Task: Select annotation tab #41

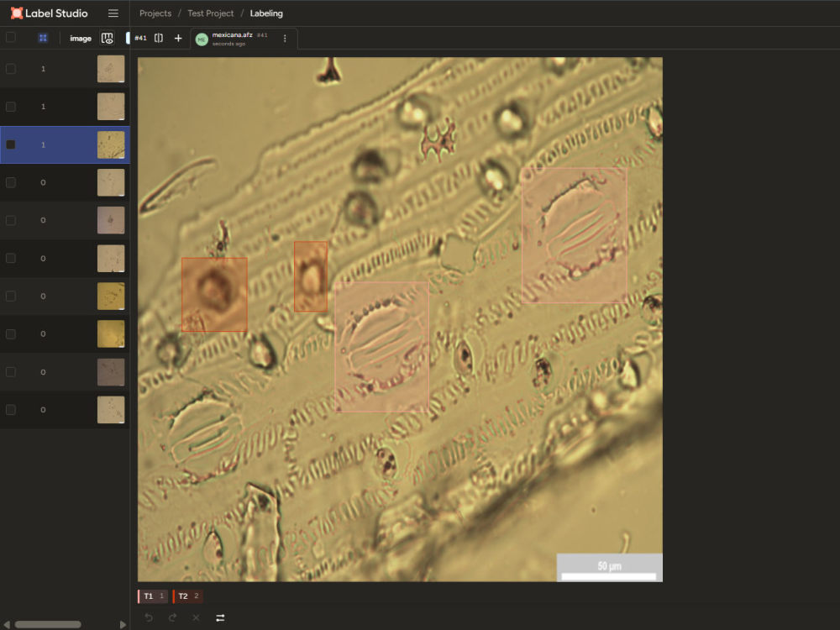Action: [x=140, y=38]
